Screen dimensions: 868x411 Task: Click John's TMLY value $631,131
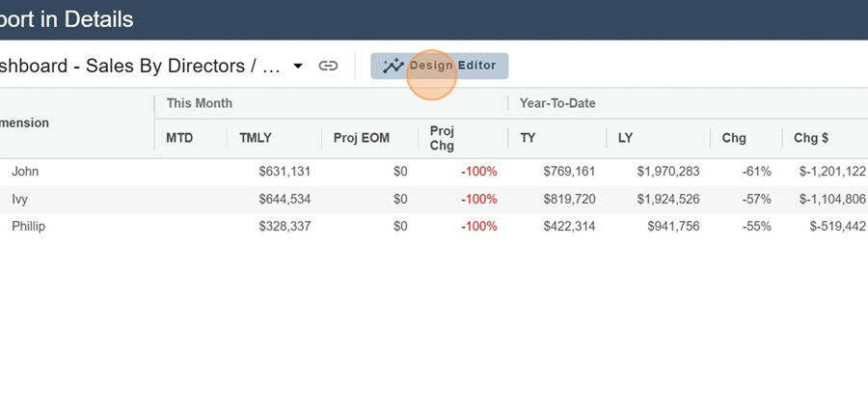[x=285, y=172]
